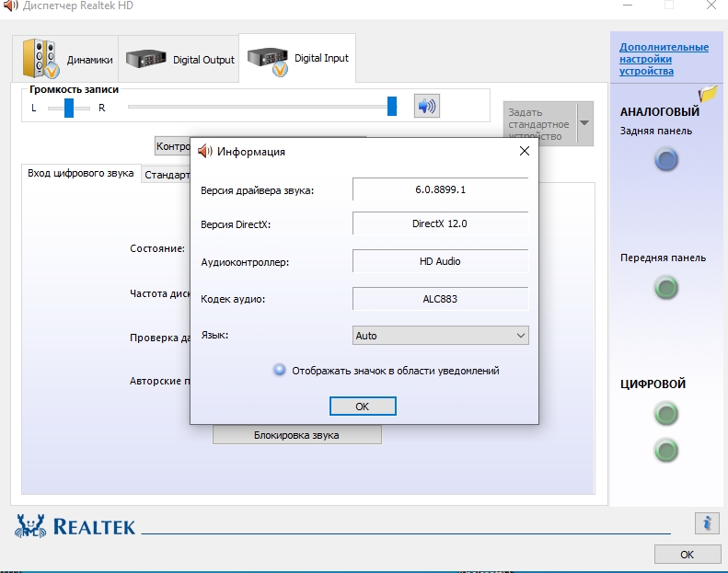The image size is (728, 573).
Task: Click the HD Audio controller field
Action: coord(440,261)
